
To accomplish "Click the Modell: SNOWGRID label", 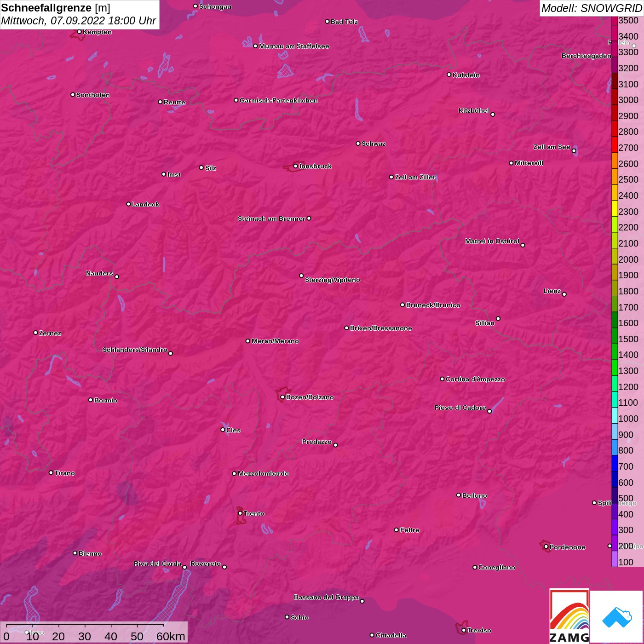I will coord(591,8).
